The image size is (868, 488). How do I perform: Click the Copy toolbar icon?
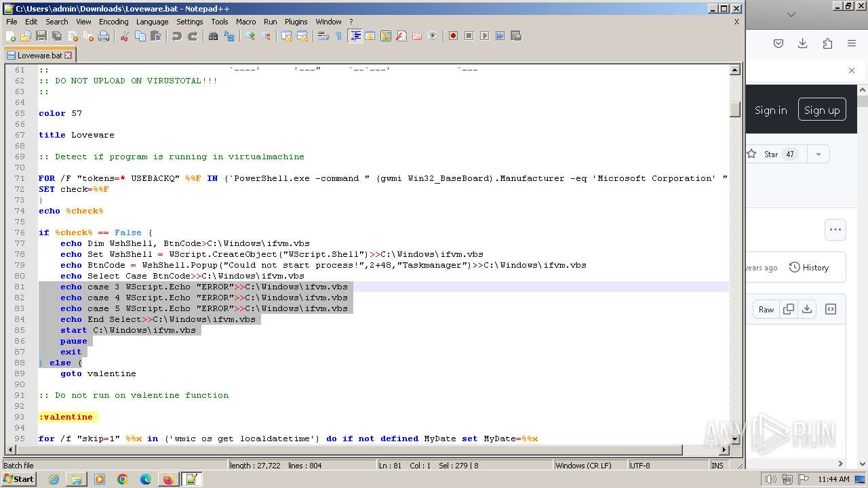click(140, 36)
